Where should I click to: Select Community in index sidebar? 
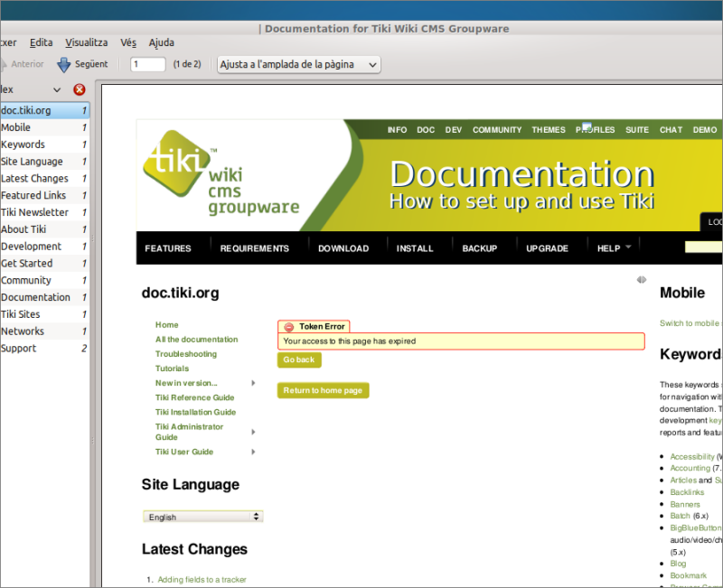click(x=44, y=281)
